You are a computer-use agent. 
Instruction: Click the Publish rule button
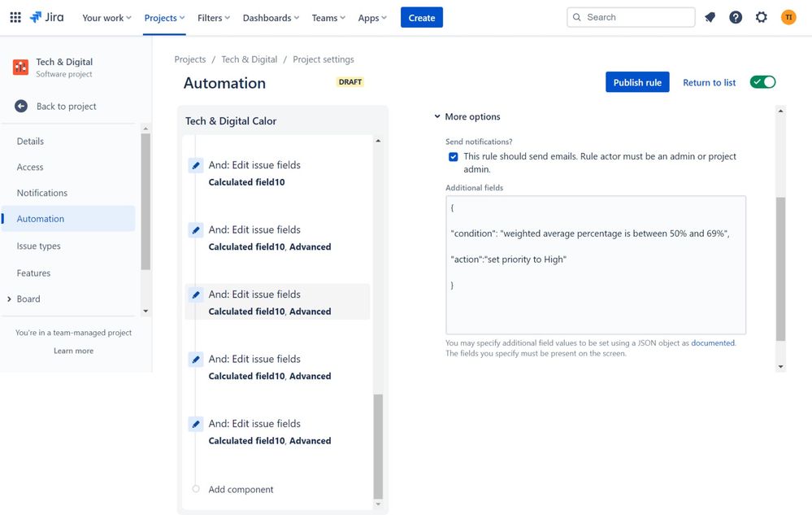(x=636, y=82)
